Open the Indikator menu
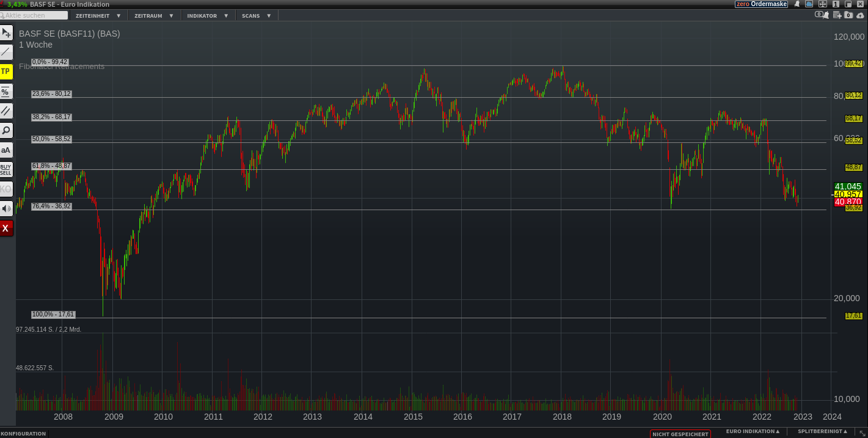This screenshot has height=438, width=868. [x=208, y=16]
